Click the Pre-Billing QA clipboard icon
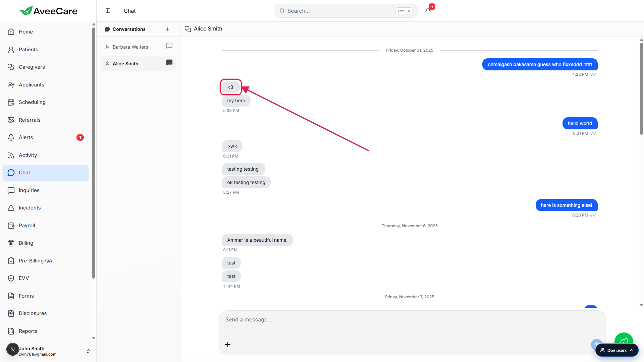Viewport: 644px width, 362px height. pyautogui.click(x=11, y=261)
